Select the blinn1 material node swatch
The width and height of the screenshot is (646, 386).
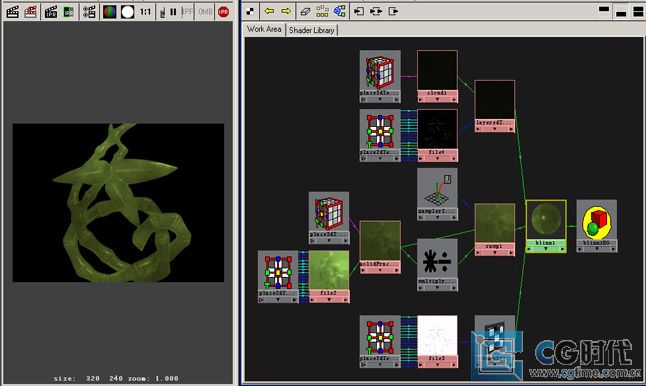546,220
